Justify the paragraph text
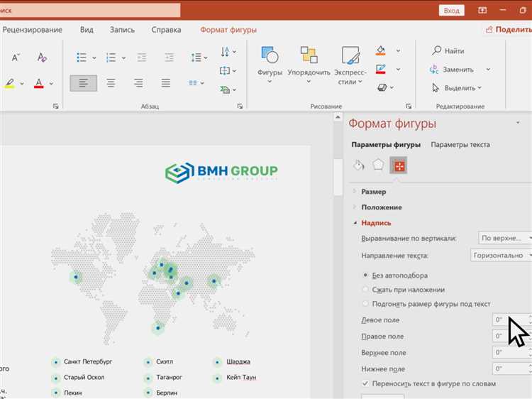 [x=166, y=83]
